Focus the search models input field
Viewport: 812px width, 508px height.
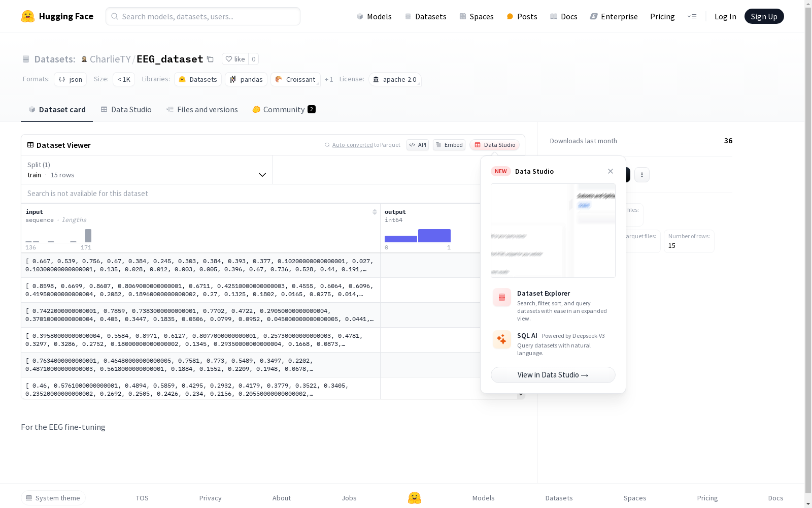[203, 16]
